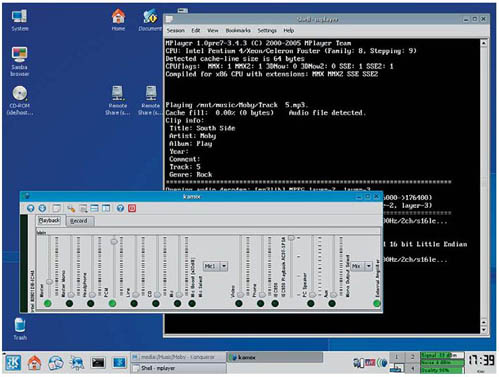Click 'Title: South Side' line in terminal
The image size is (499, 377).
(x=202, y=128)
